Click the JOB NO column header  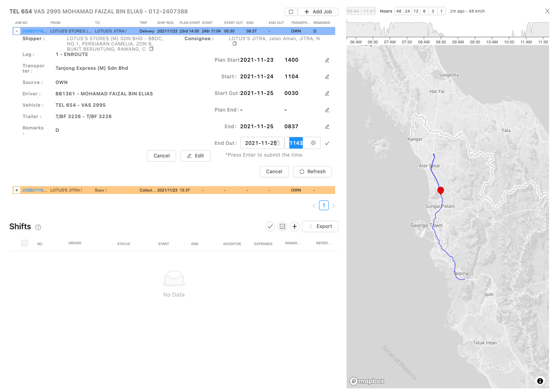(x=21, y=23)
